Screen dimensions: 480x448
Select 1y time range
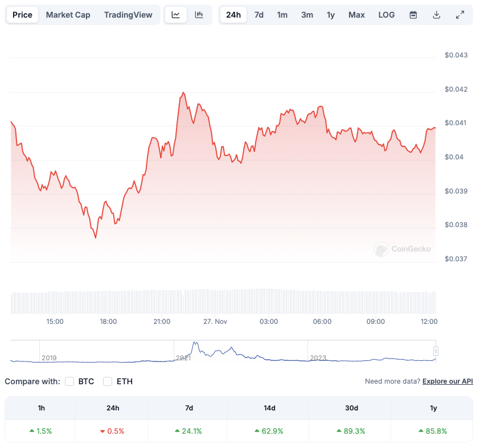pos(331,15)
